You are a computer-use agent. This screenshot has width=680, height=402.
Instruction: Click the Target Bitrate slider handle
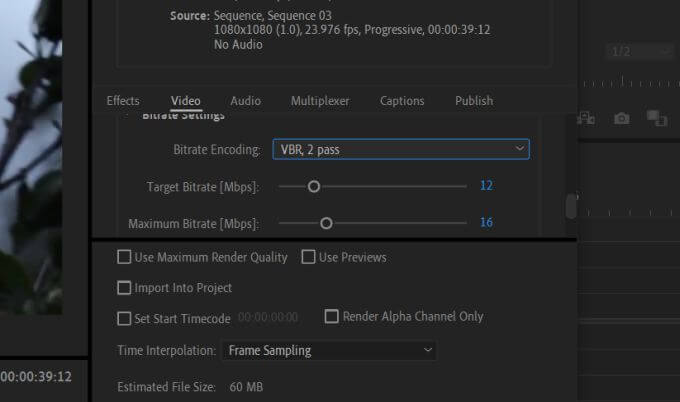314,186
